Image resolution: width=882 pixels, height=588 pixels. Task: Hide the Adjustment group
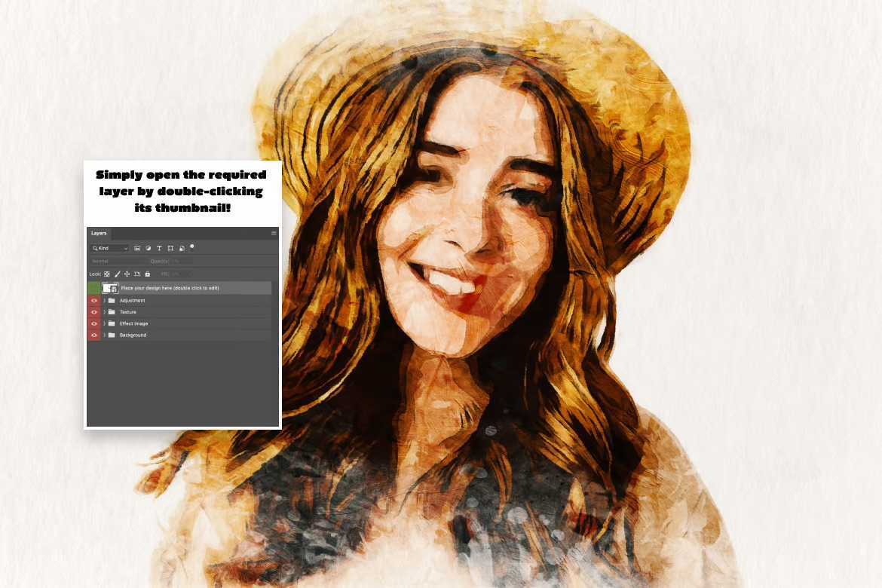coord(93,301)
